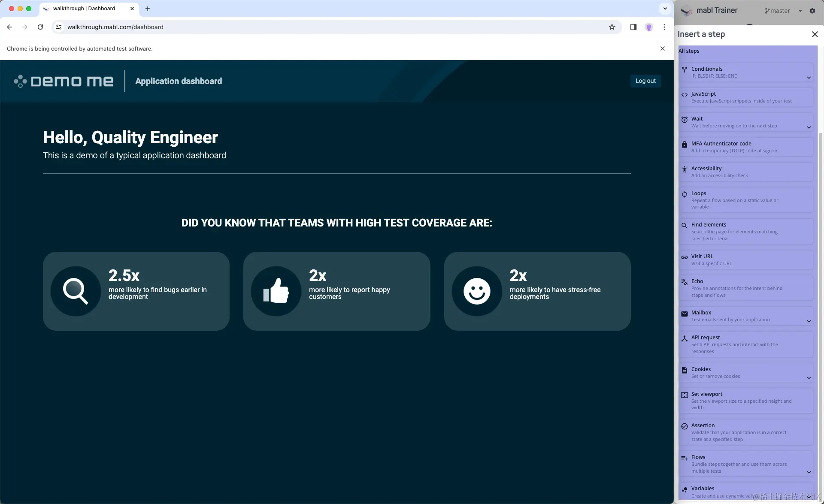Open Chrome three-dot menu
The height and width of the screenshot is (504, 824).
[664, 27]
